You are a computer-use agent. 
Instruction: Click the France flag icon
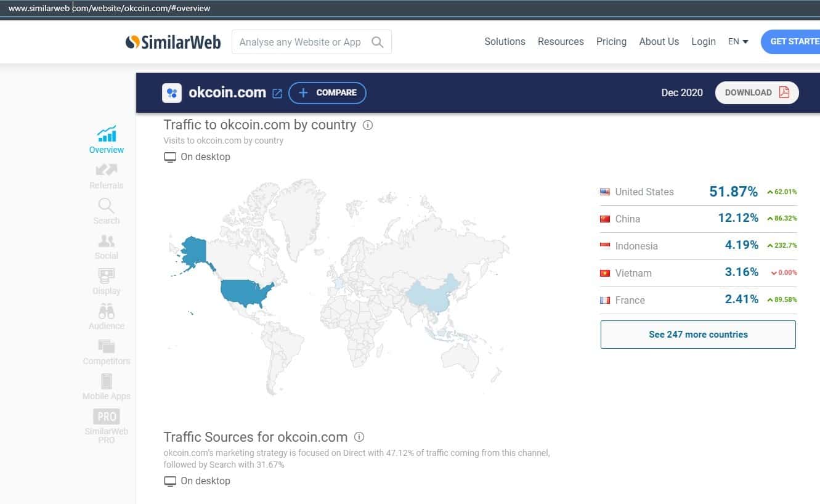pos(605,300)
